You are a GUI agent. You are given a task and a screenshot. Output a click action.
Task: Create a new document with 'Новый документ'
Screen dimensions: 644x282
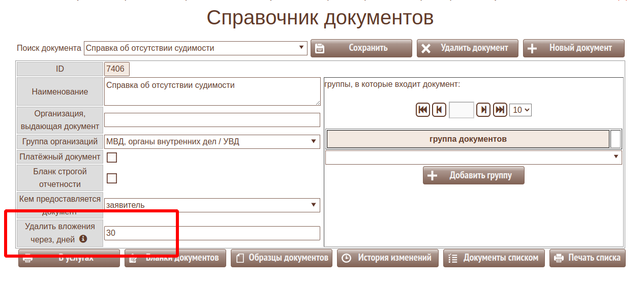pyautogui.click(x=573, y=48)
